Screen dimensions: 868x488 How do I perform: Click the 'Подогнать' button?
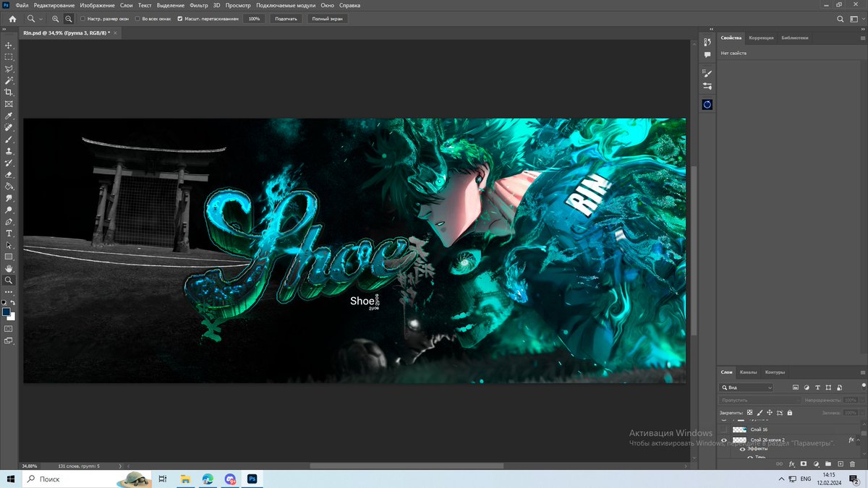pyautogui.click(x=286, y=19)
